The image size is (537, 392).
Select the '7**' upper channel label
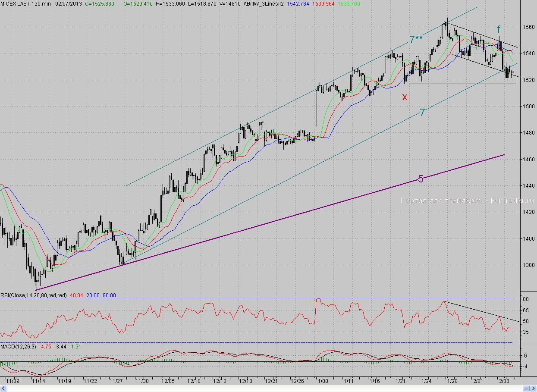tap(416, 40)
